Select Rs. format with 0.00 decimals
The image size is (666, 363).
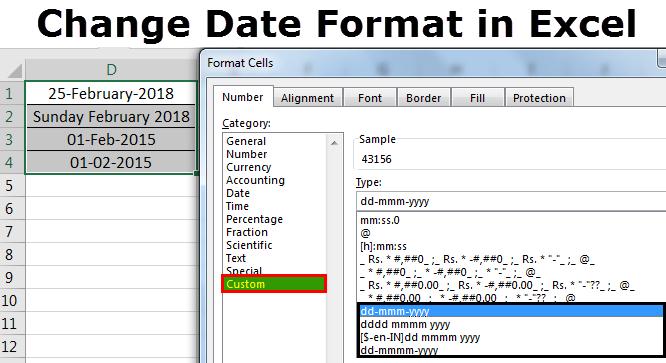tap(497, 285)
